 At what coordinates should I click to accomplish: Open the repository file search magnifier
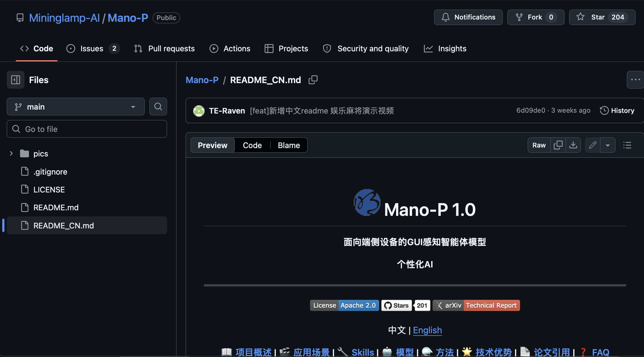(158, 107)
